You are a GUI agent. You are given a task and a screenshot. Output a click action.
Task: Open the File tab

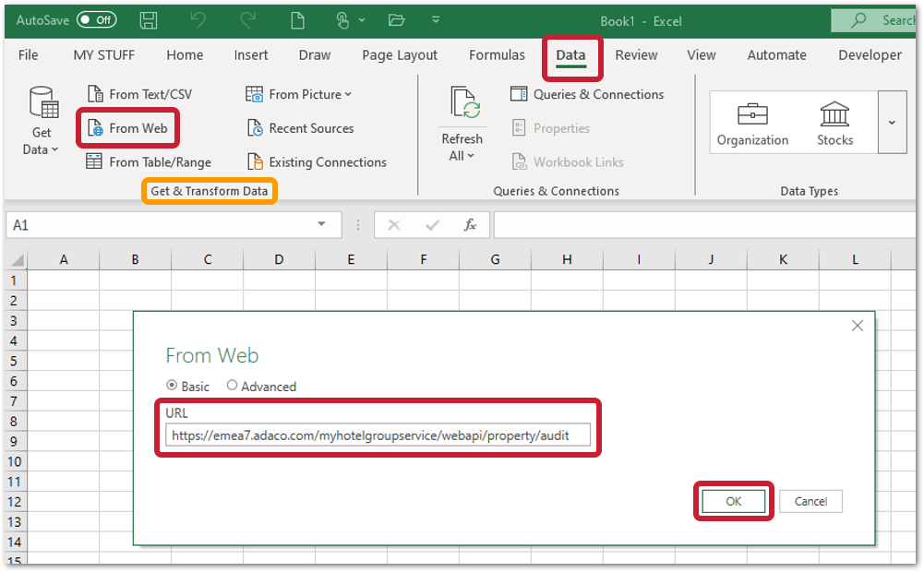(x=29, y=55)
